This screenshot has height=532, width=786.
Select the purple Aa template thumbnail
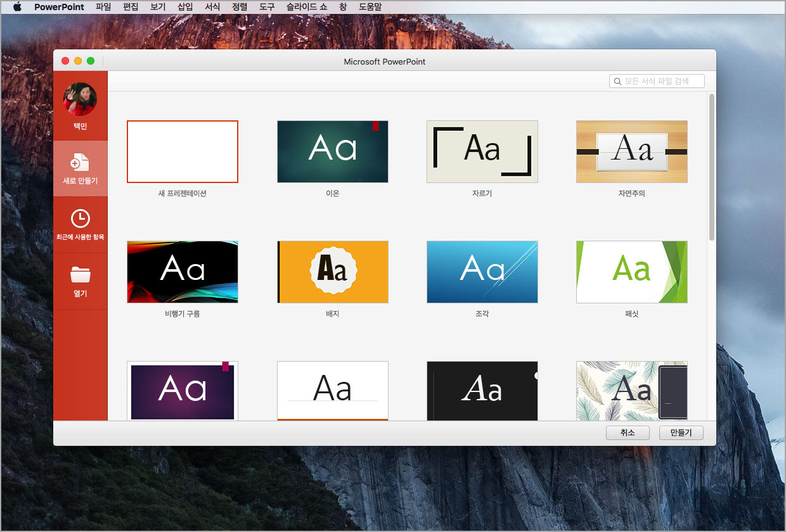183,390
